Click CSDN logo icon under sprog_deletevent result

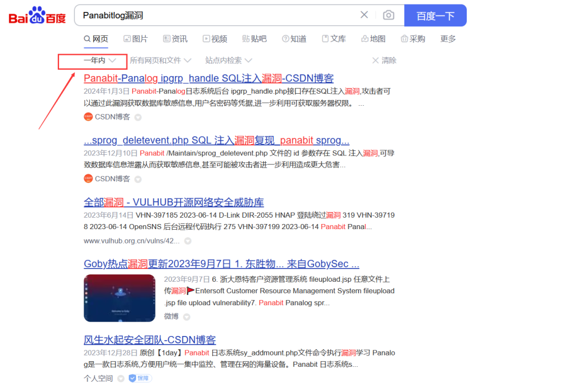pos(88,179)
